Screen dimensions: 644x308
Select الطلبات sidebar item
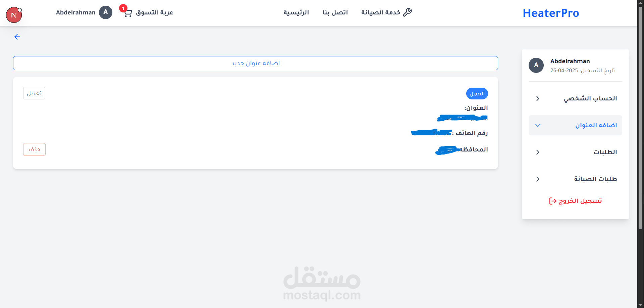click(575, 152)
